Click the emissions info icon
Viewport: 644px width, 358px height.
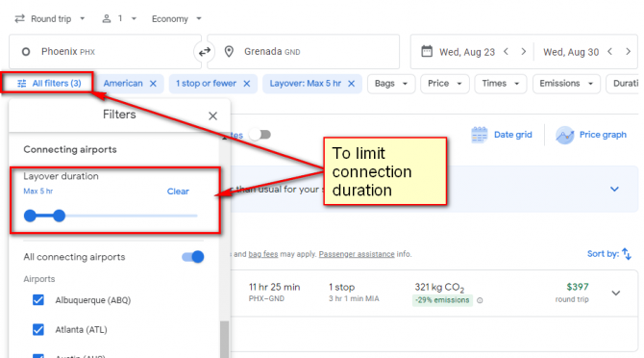pyautogui.click(x=480, y=300)
